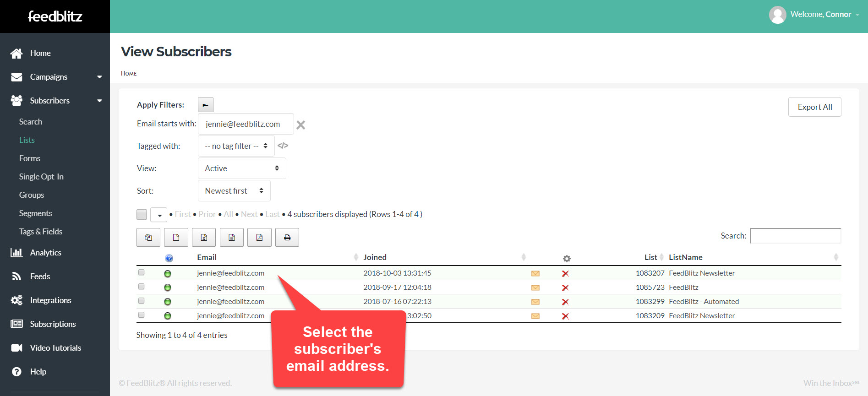Click the FeedBlitz logo

click(x=55, y=16)
